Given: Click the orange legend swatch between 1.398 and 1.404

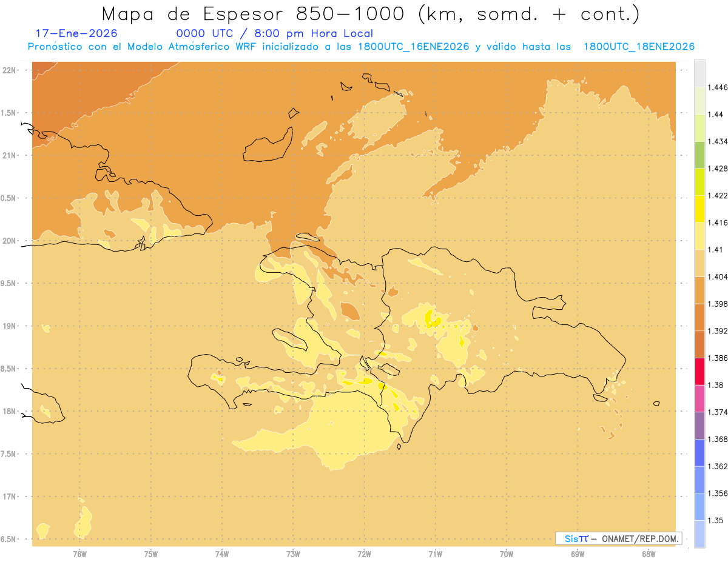Looking at the screenshot, I should click(x=699, y=290).
